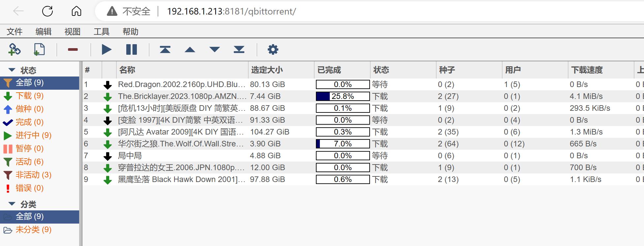Open the options gear icon
Screen dimensions: 644x246
273,50
